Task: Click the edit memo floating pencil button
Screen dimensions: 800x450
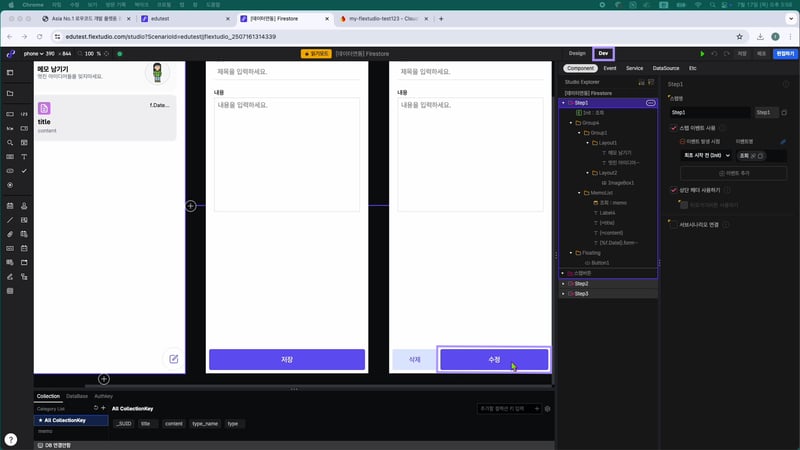Action: pos(173,359)
